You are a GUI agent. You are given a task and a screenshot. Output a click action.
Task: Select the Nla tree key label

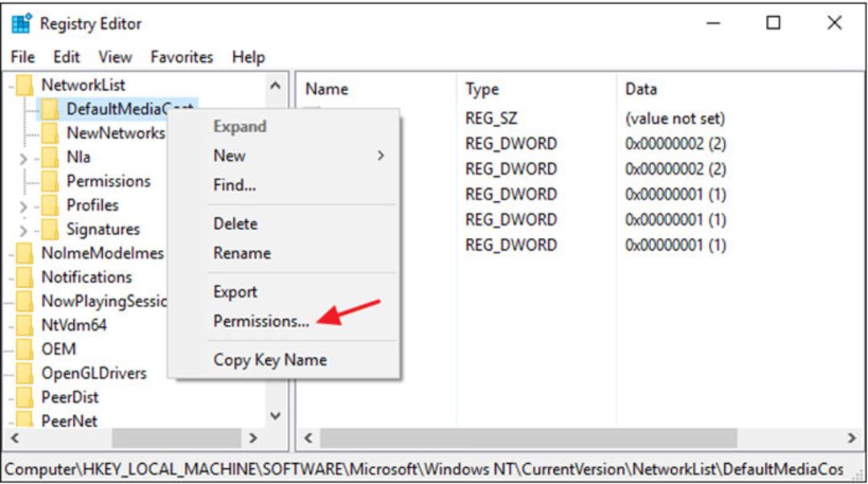78,158
